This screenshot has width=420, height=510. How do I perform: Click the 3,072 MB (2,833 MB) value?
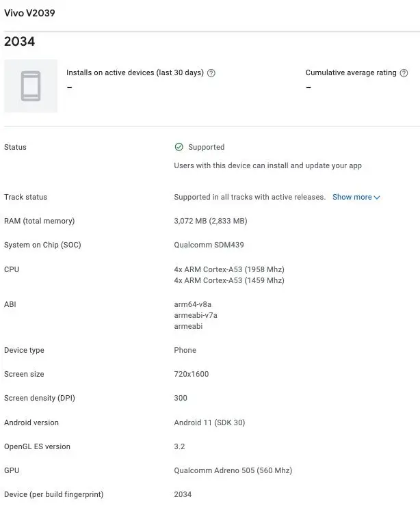click(211, 222)
